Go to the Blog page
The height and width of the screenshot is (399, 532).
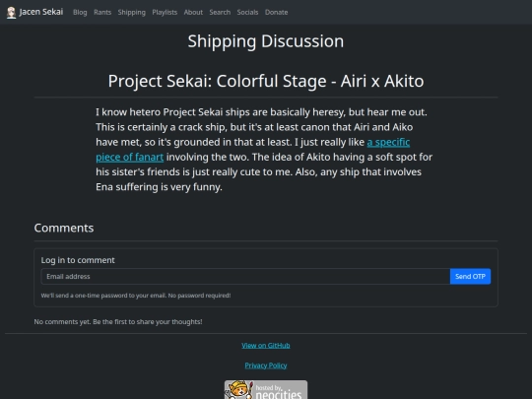tap(80, 12)
